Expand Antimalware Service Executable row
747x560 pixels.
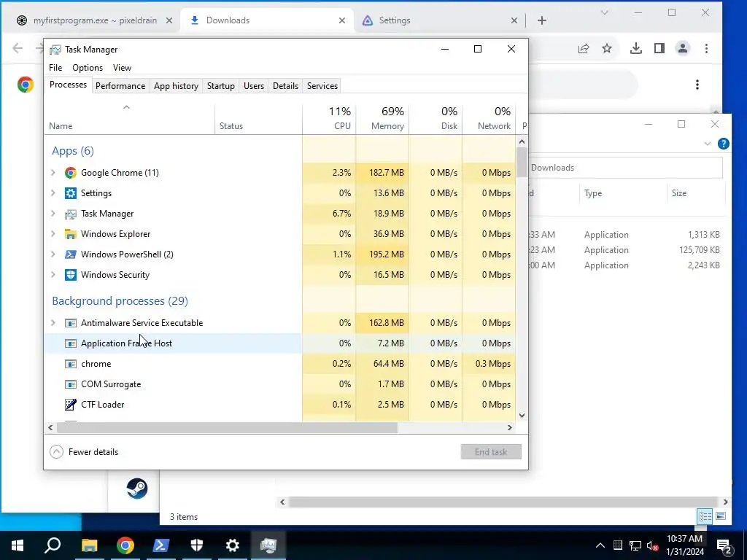click(53, 323)
